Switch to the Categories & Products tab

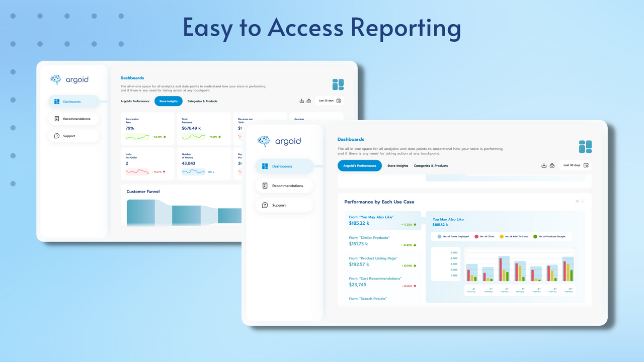point(430,165)
